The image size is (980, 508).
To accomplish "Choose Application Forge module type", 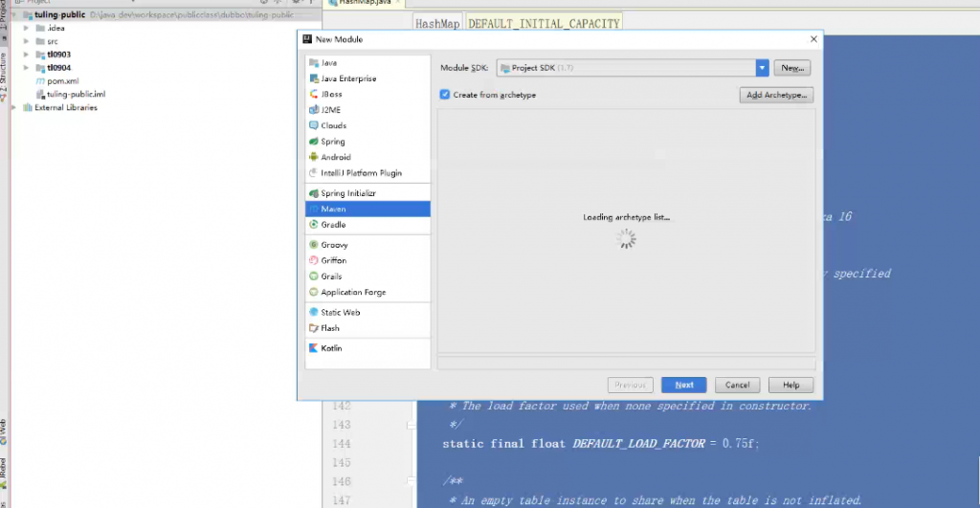I will click(367, 293).
